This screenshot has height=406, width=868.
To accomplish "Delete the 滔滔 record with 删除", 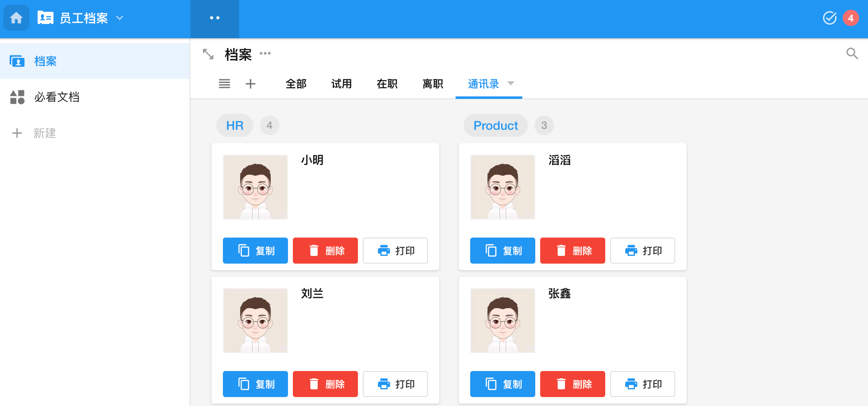I will (x=572, y=251).
